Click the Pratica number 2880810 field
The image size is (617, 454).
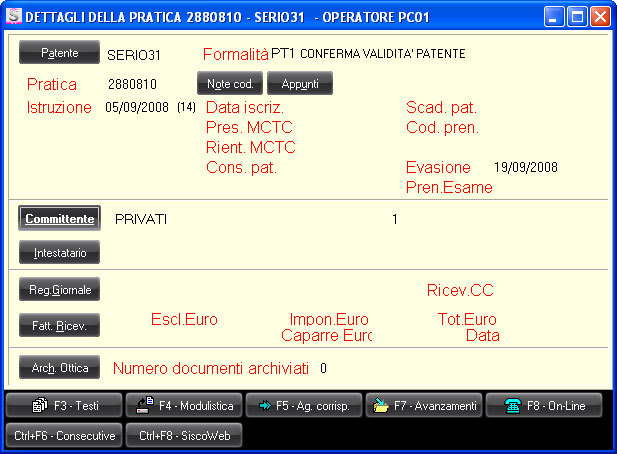tap(132, 84)
